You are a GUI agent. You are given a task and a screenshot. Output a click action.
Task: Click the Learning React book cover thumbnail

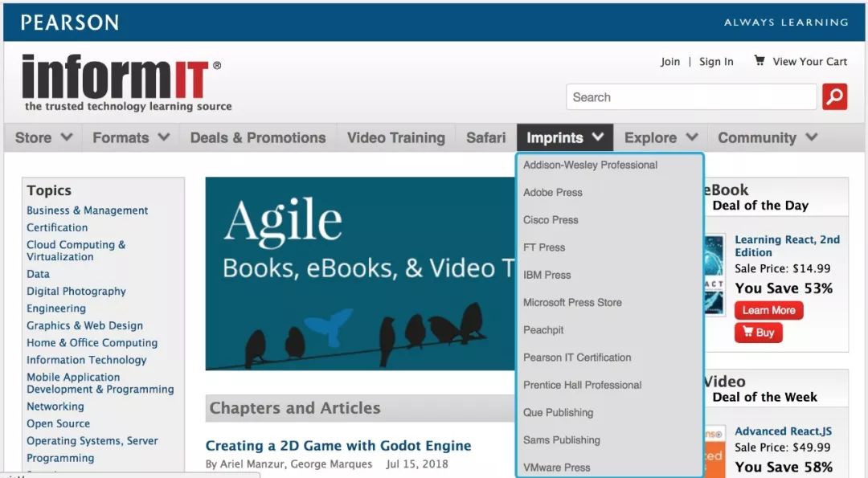coord(714,275)
